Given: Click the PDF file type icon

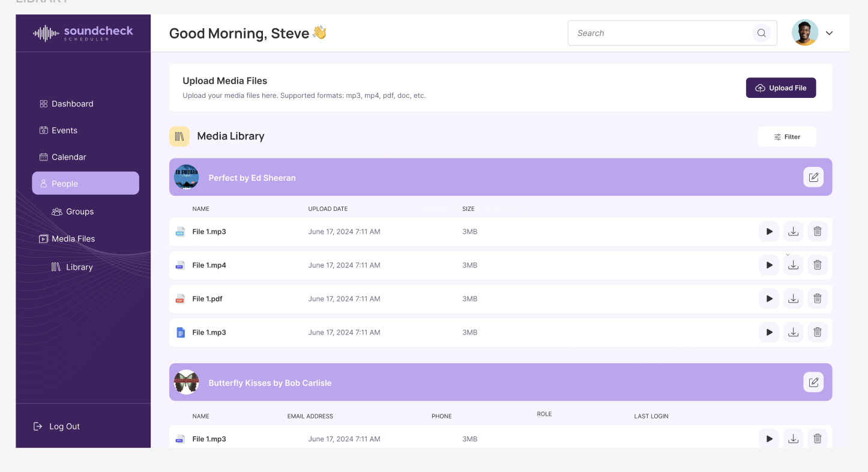Looking at the screenshot, I should point(179,298).
